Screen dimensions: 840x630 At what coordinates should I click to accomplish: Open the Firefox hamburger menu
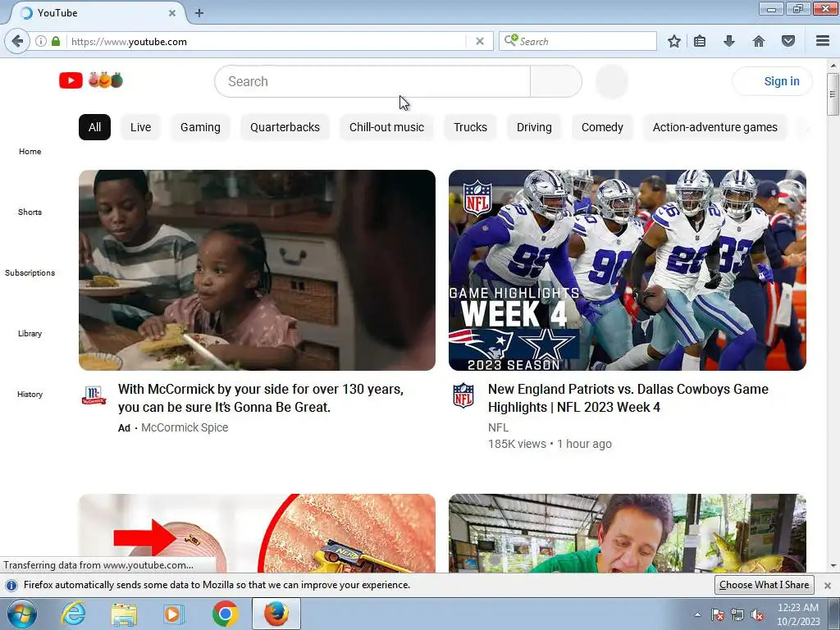823,41
